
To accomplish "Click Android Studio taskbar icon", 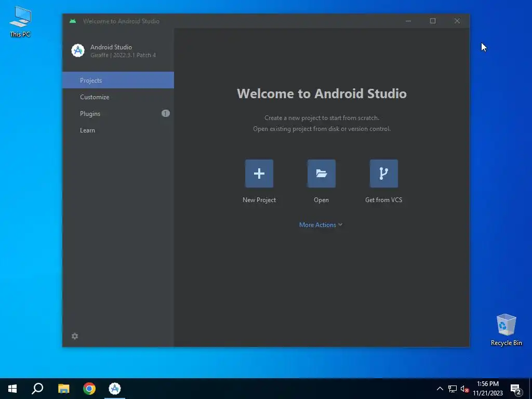I will coord(115,389).
